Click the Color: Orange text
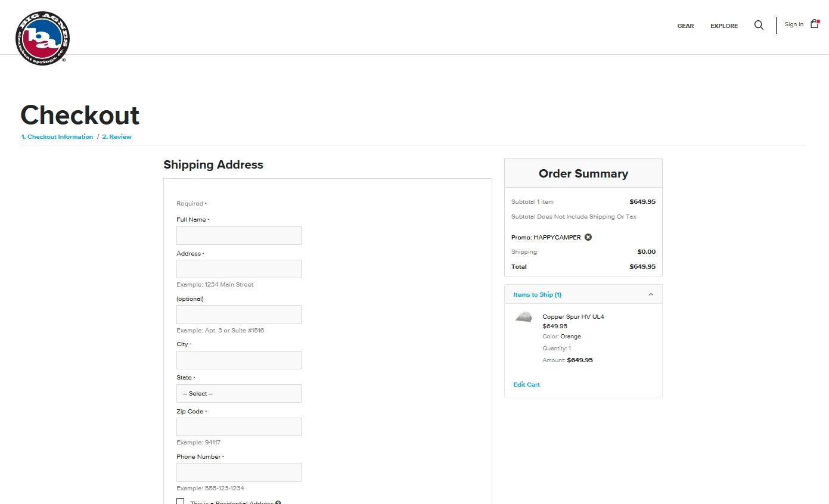829x504 pixels. pyautogui.click(x=561, y=337)
